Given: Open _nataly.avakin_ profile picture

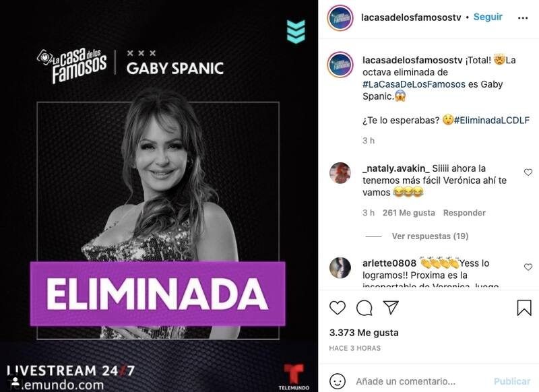Looking at the screenshot, I should 340,173.
